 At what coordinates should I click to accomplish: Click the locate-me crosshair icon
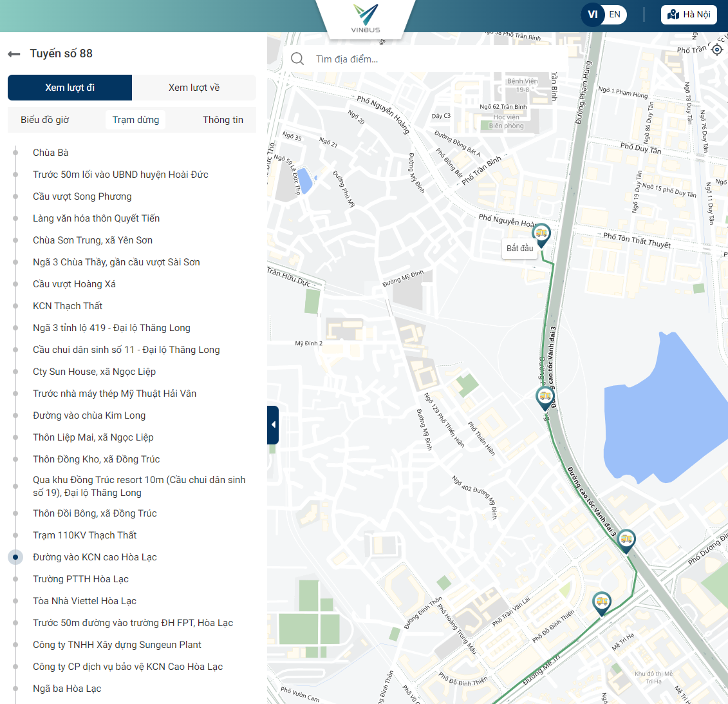[x=717, y=49]
